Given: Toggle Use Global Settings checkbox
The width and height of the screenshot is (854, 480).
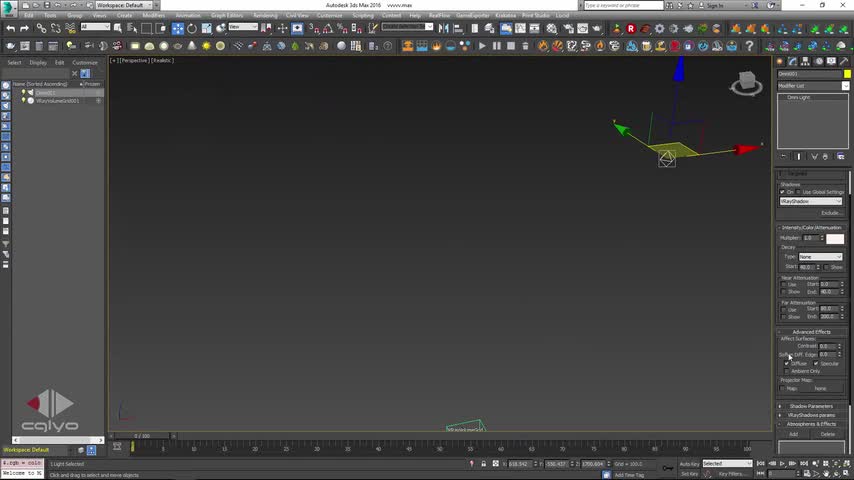Looking at the screenshot, I should [799, 192].
